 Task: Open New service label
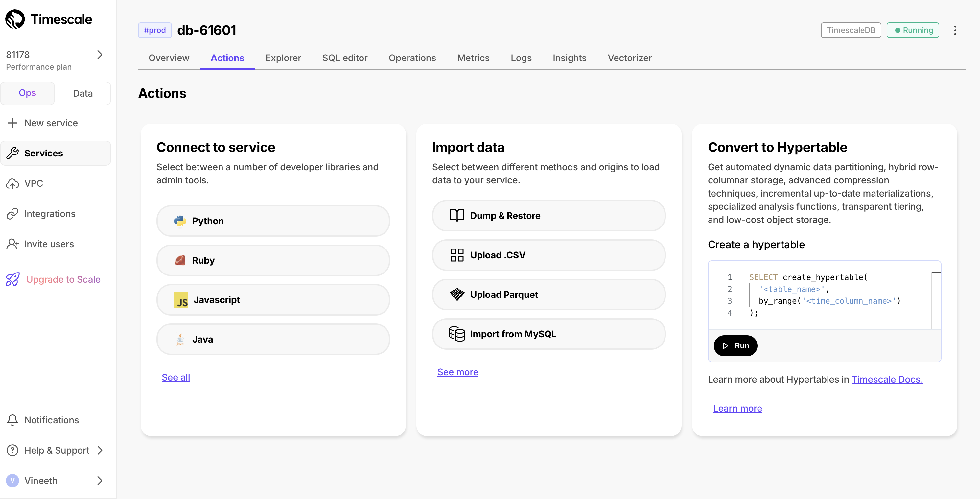tap(51, 123)
